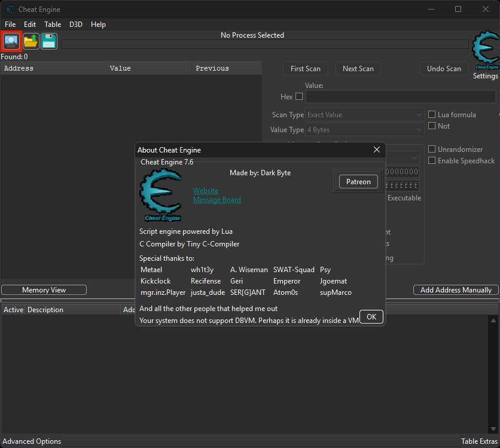Close the About Cheat Engine dialog
Viewport: 500px width, 448px height.
(x=377, y=150)
